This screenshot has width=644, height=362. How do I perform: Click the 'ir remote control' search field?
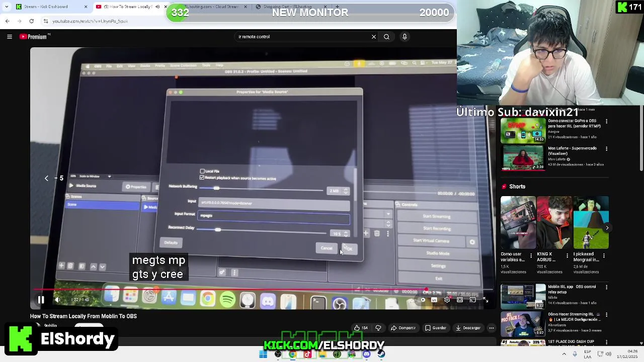(x=302, y=37)
